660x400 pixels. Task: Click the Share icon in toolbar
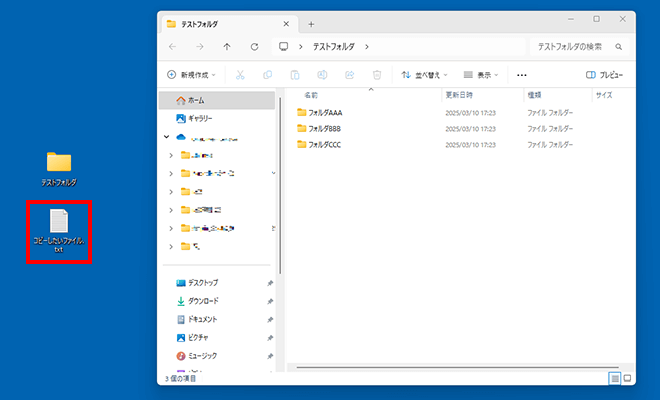pyautogui.click(x=349, y=75)
